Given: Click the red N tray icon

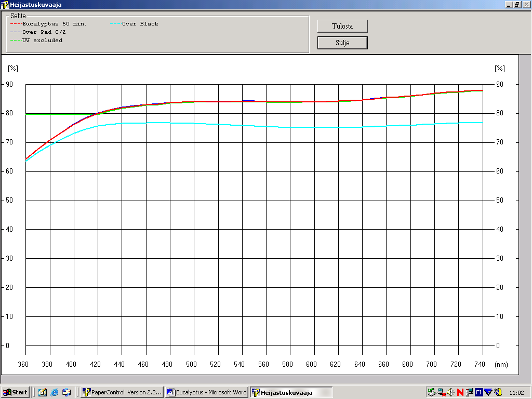Looking at the screenshot, I should [460, 392].
